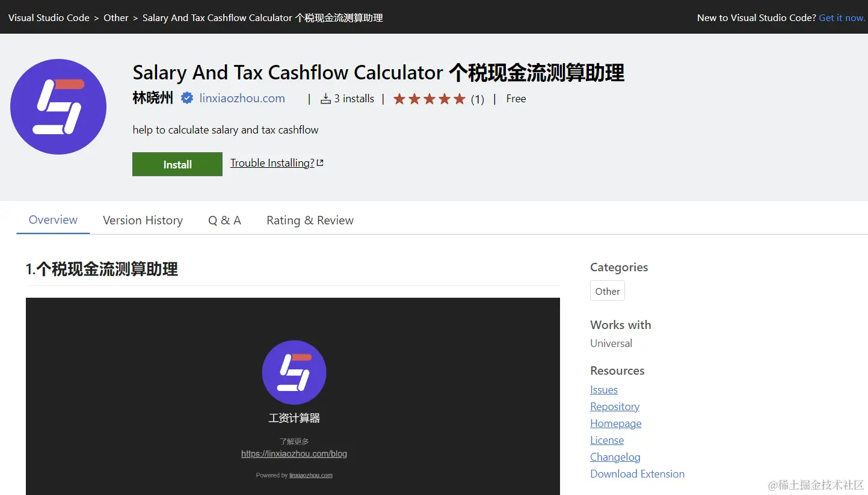Screen dimensions: 868x495
Task: Click Get it now link
Action: tap(842, 17)
